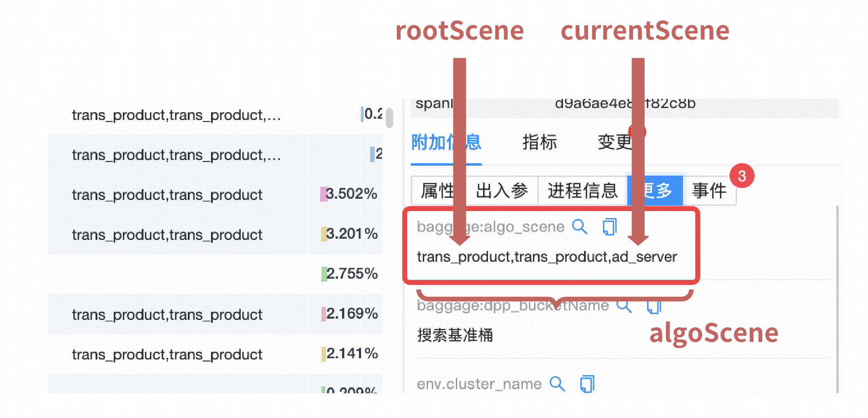Select the 出入参 sub-tab
Viewport: 868px width, 418px height.
tap(502, 190)
